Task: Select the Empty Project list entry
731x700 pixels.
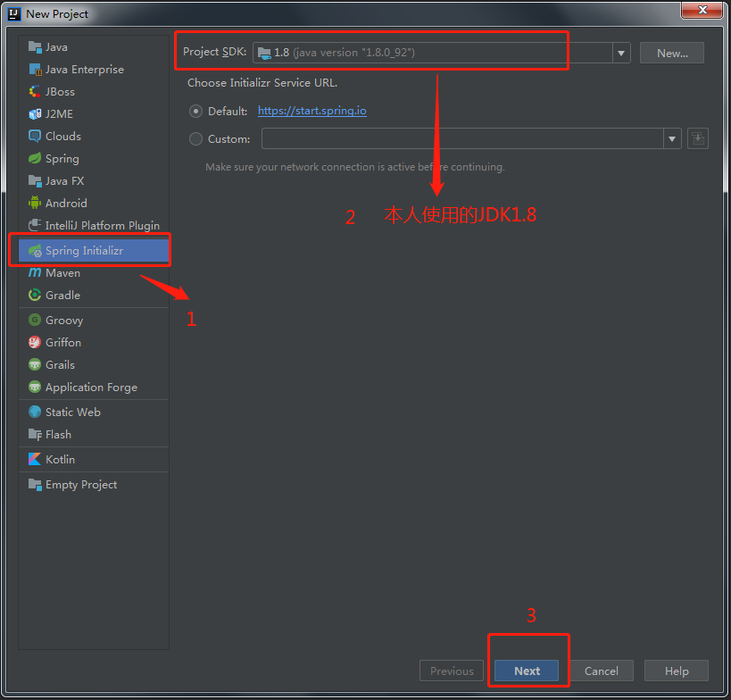Action: pyautogui.click(x=94, y=485)
